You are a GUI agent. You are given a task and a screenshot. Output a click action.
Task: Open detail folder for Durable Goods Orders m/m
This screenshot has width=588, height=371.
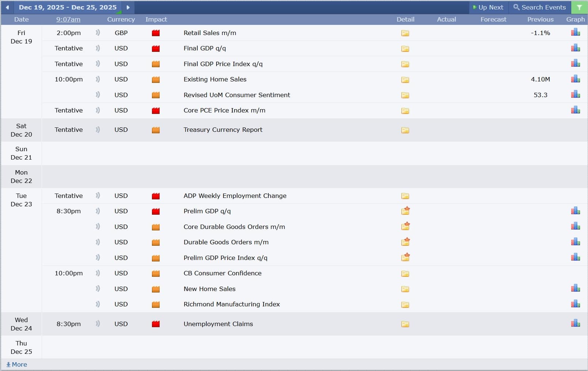point(405,242)
